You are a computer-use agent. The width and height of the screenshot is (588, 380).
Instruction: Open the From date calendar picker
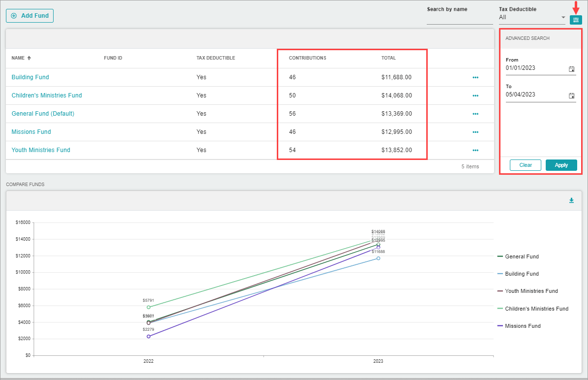571,69
